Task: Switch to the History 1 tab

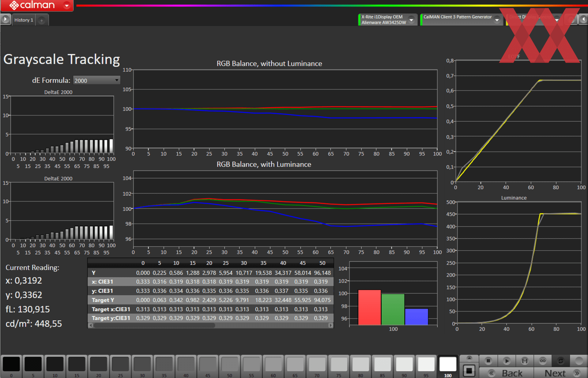Action: pos(24,20)
